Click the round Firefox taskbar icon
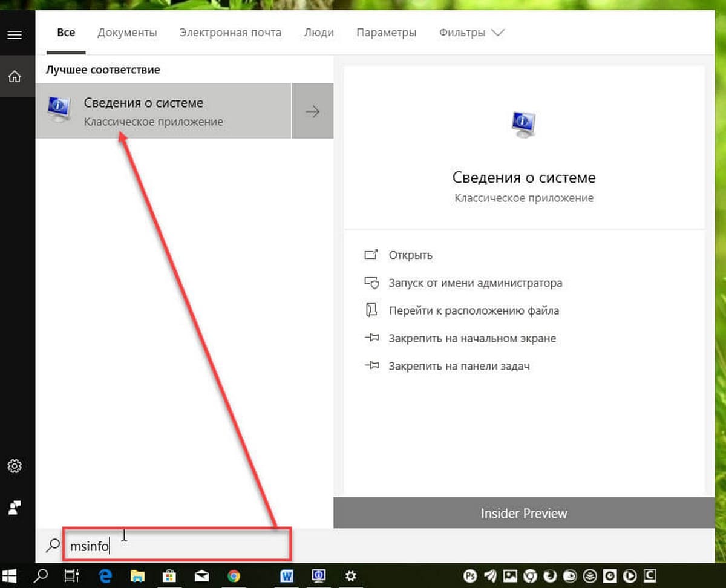The height and width of the screenshot is (588, 726). (551, 575)
